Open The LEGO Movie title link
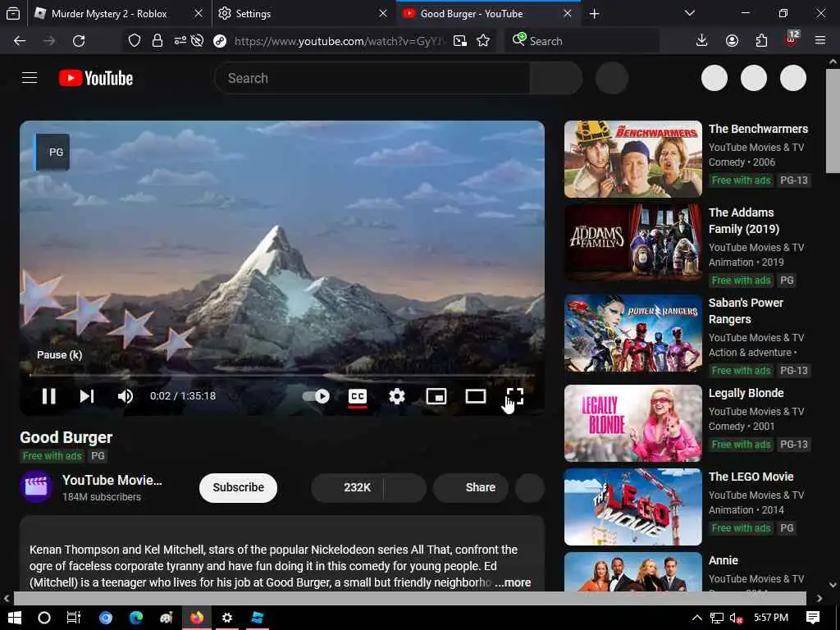The height and width of the screenshot is (630, 840). [x=751, y=477]
